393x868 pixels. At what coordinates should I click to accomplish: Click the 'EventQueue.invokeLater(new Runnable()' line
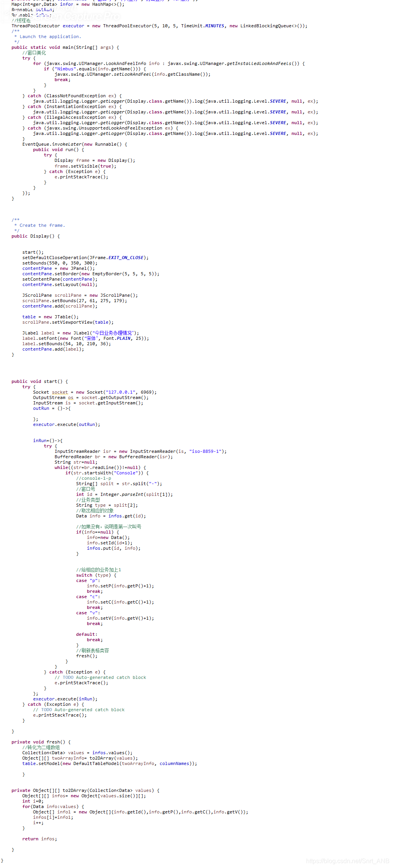click(x=75, y=144)
